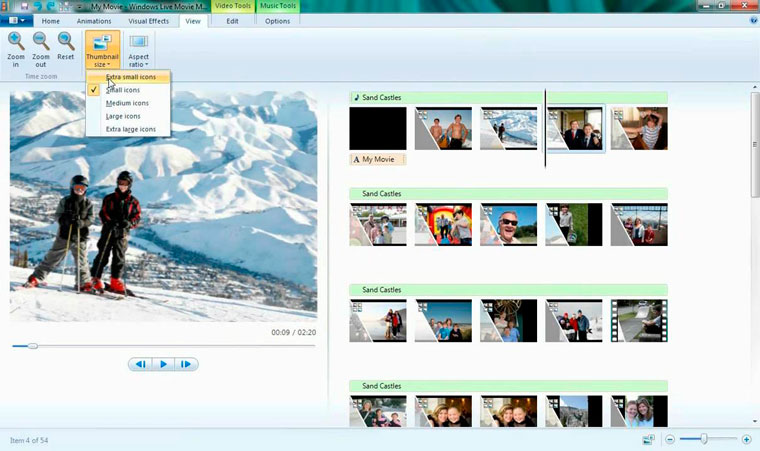The width and height of the screenshot is (760, 451).
Task: Click the zoom plus button in status bar
Action: pyautogui.click(x=747, y=440)
